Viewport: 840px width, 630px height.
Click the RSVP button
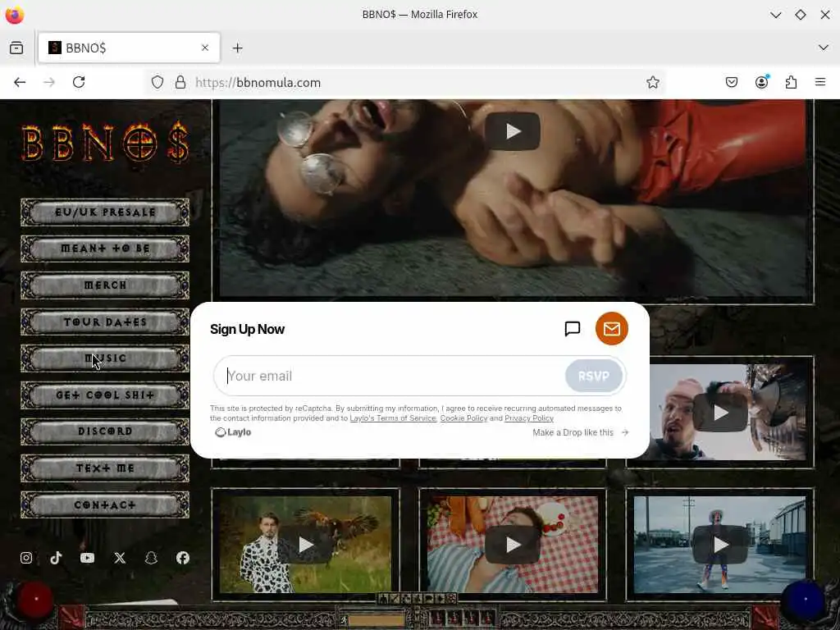[594, 376]
